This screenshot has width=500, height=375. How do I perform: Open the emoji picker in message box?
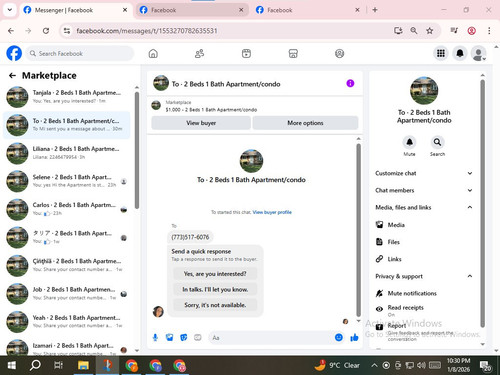(x=339, y=338)
